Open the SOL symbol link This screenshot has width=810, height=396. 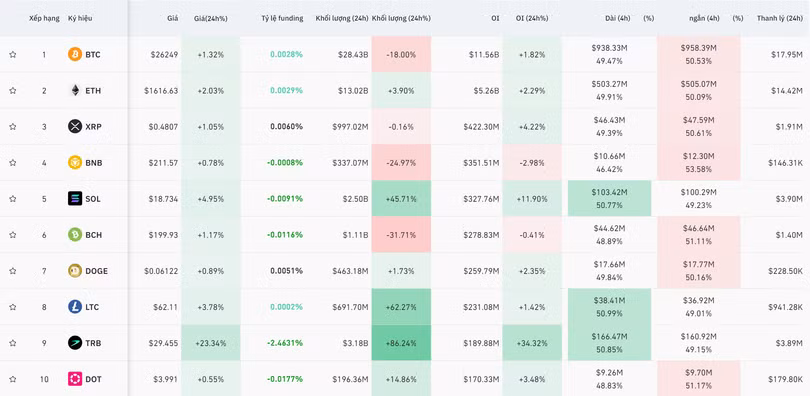(93, 199)
